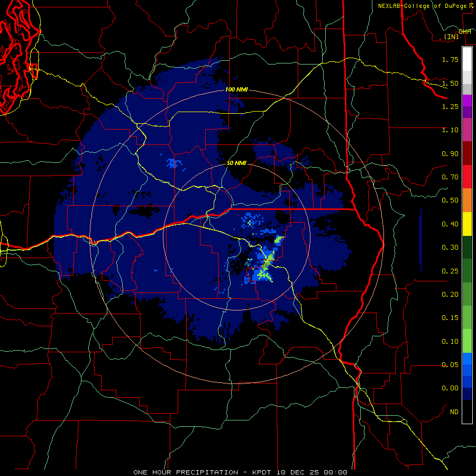The image size is (476, 476).
Task: Select the 0.05 legend value
Action: pos(450,365)
